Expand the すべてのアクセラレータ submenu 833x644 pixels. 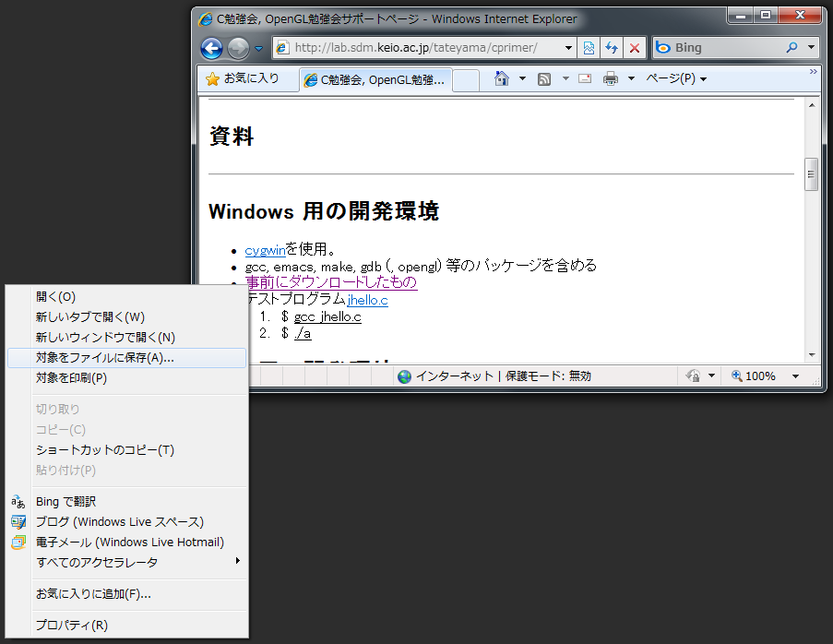pos(129,563)
